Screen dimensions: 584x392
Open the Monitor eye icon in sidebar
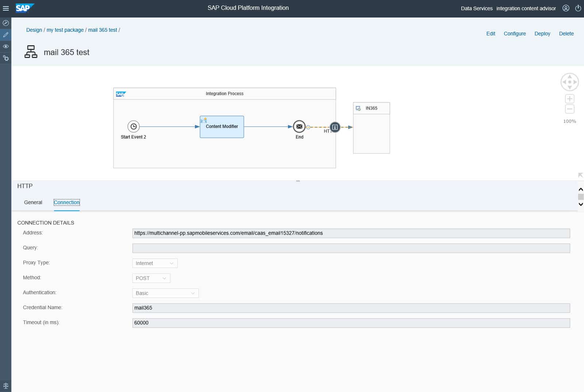pyautogui.click(x=6, y=46)
